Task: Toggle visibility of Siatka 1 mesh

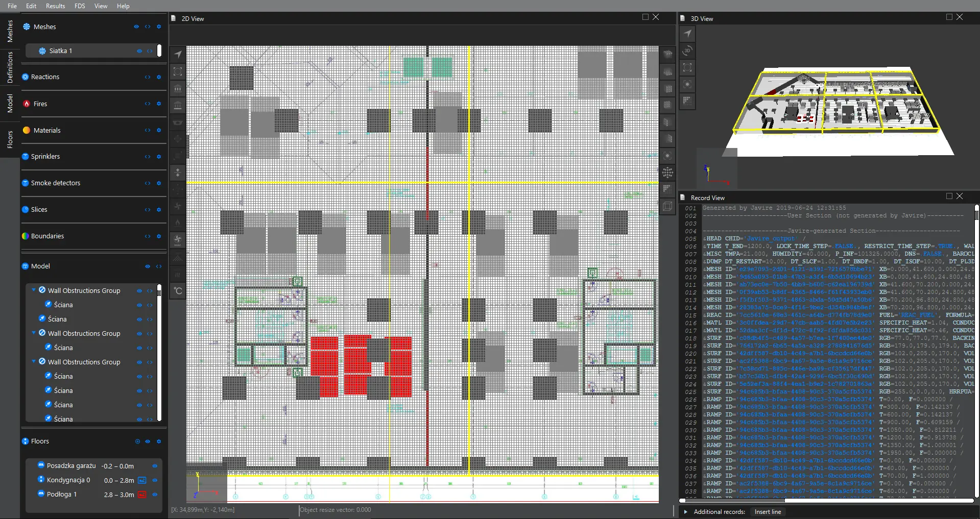Action: click(139, 51)
